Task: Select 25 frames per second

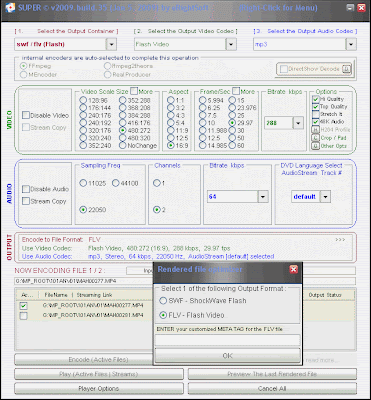Action: [x=232, y=115]
